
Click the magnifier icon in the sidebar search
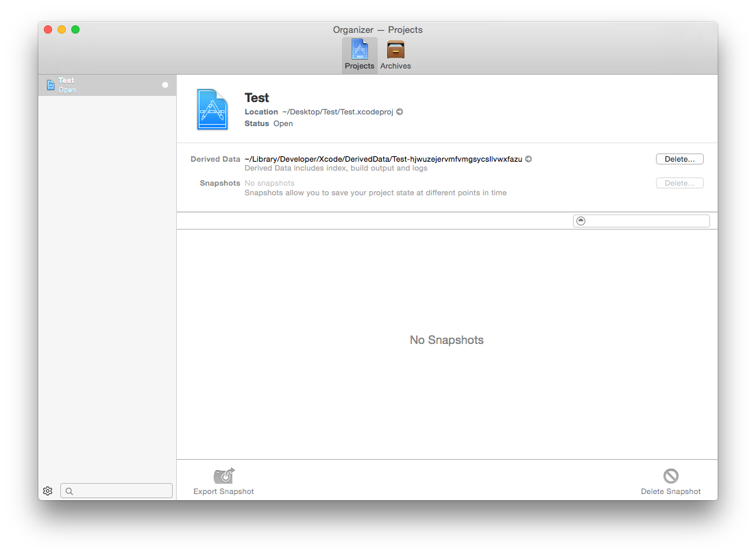69,491
